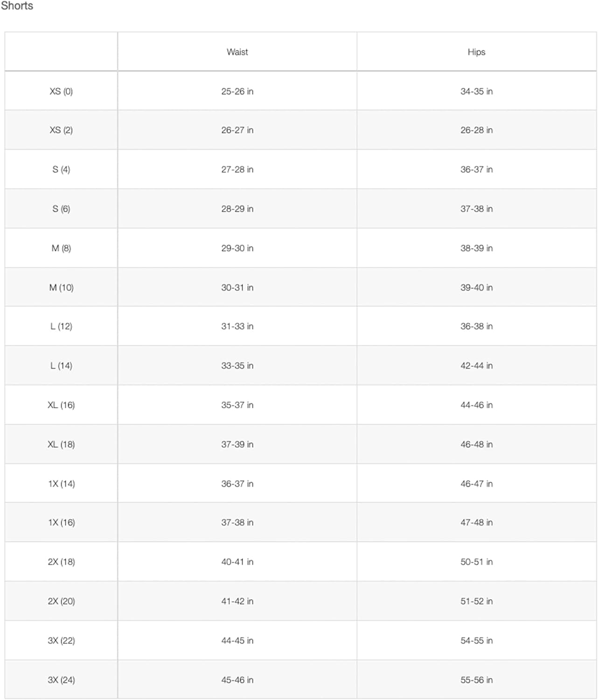Click the L (14) size label
Viewport: 598px width, 700px height.
(x=61, y=365)
